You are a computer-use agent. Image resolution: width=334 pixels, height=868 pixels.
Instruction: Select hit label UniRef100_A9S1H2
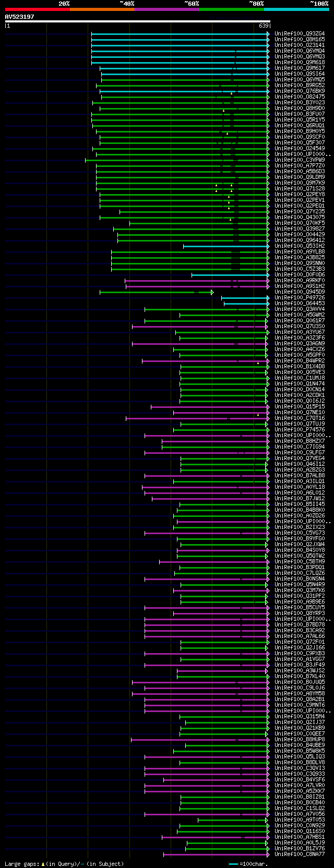(x=300, y=286)
